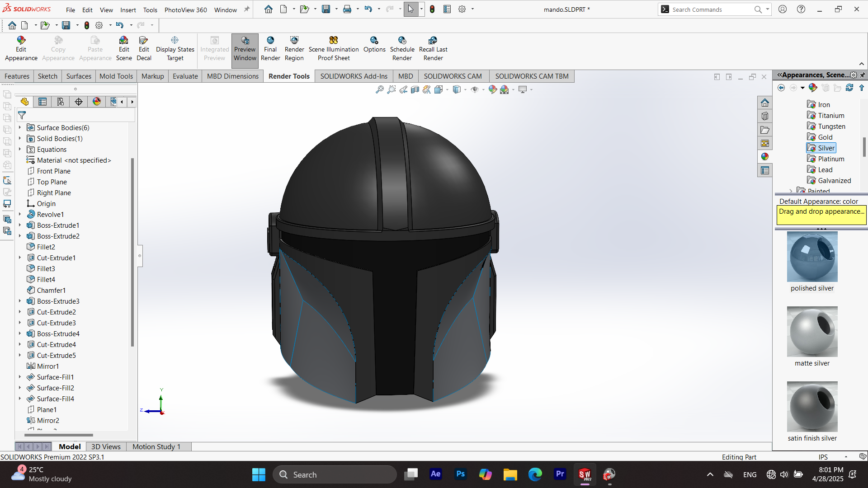Image resolution: width=868 pixels, height=488 pixels.
Task: Click the filter icon in feature tree
Action: coord(22,115)
